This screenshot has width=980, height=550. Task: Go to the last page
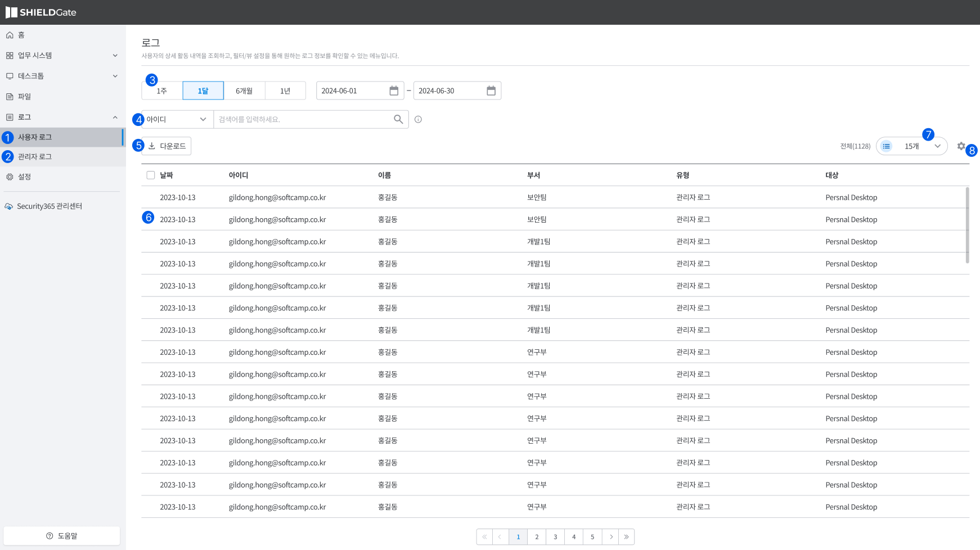click(626, 537)
